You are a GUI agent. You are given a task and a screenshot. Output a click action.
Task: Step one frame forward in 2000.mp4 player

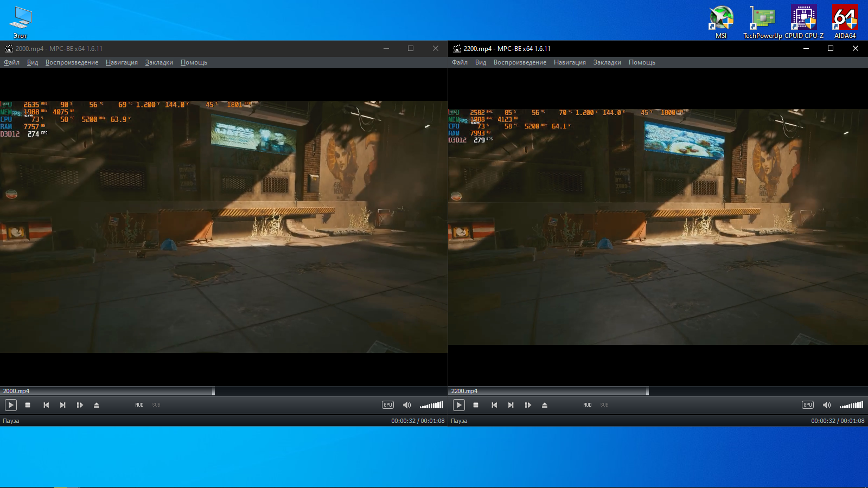pos(80,405)
